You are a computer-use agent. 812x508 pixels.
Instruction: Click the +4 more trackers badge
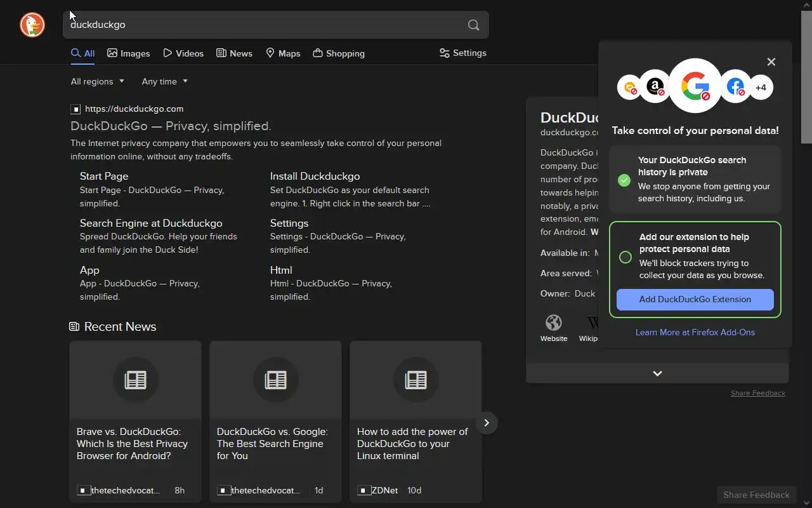pos(761,88)
